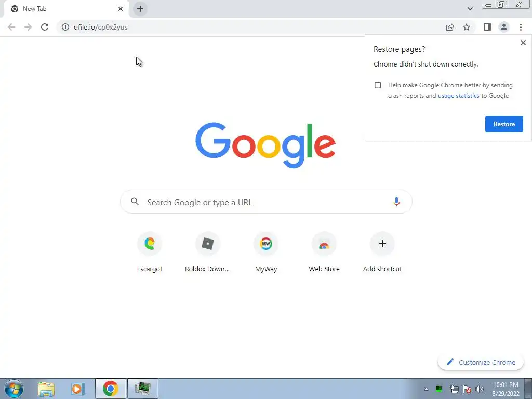Start voice search with microphone
The height and width of the screenshot is (399, 532).
click(396, 202)
